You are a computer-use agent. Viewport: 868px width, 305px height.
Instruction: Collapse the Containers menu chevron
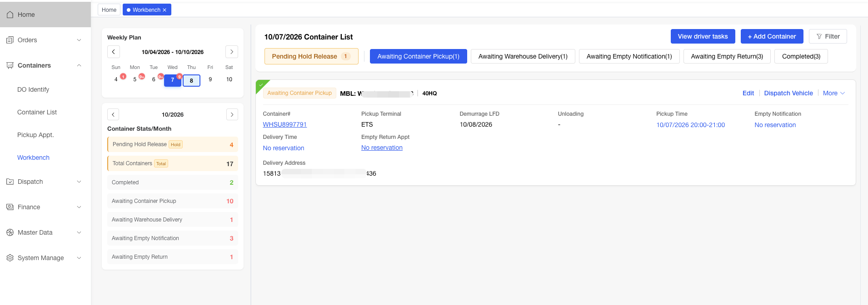pyautogui.click(x=79, y=65)
